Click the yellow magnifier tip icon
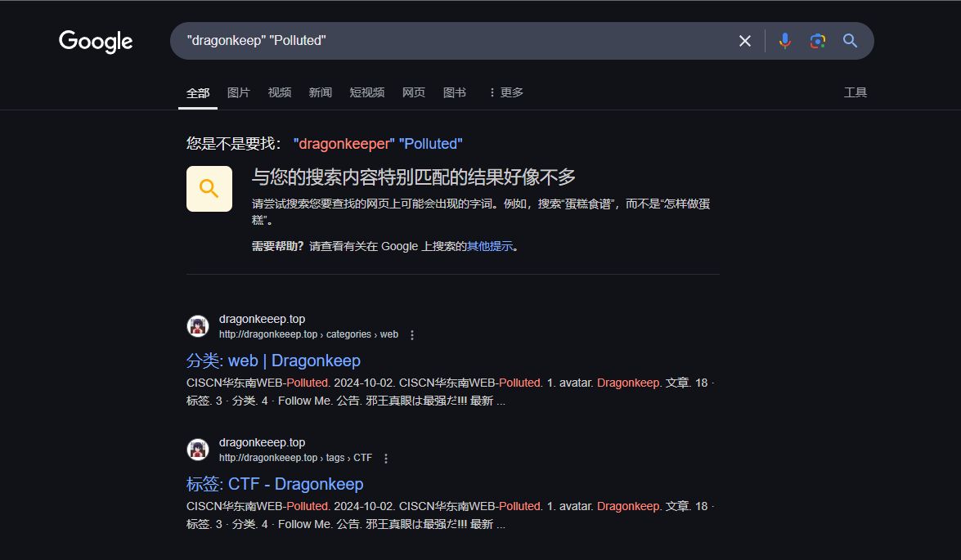The height and width of the screenshot is (560, 961). coord(209,189)
